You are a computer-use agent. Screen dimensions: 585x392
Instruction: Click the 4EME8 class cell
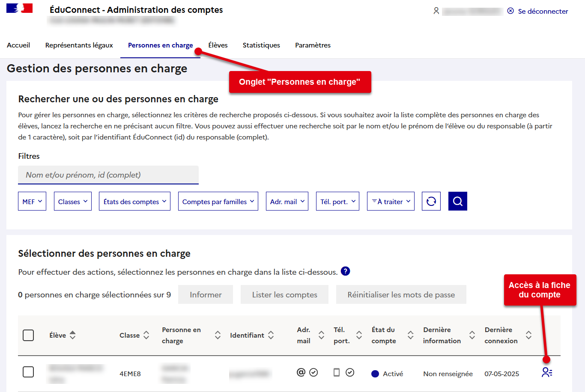tap(130, 374)
